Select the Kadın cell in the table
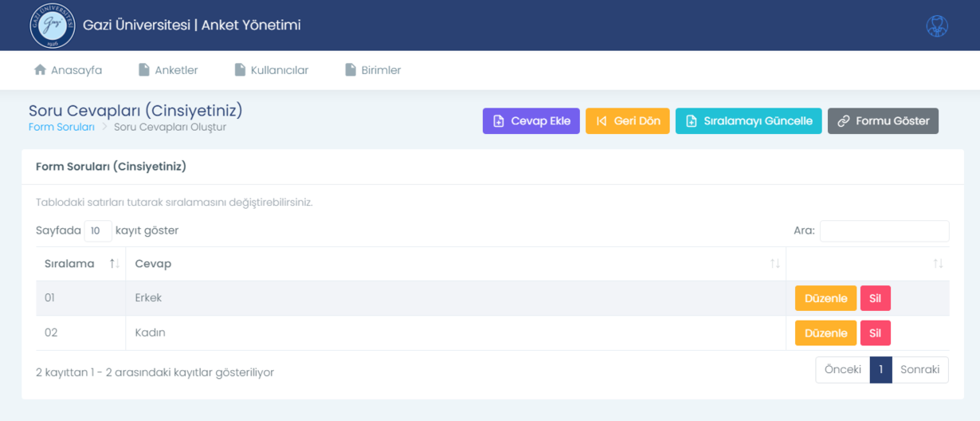Image resolution: width=980 pixels, height=421 pixels. click(456, 333)
